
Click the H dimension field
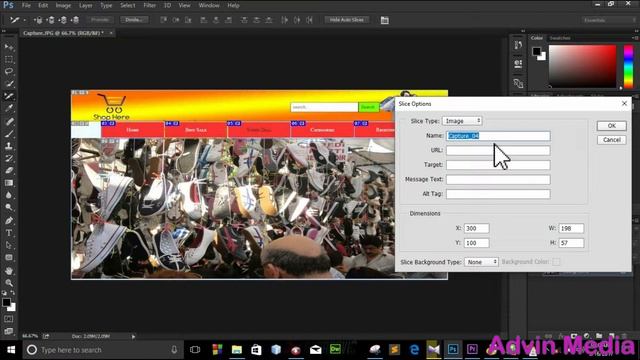(x=571, y=243)
